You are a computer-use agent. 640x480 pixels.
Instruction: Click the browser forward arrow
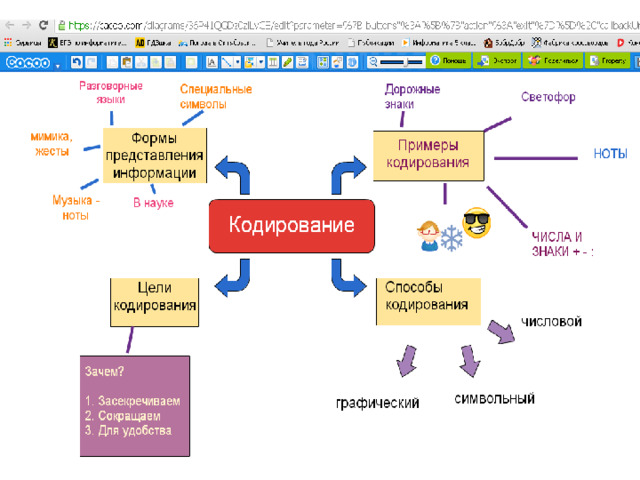(x=27, y=25)
